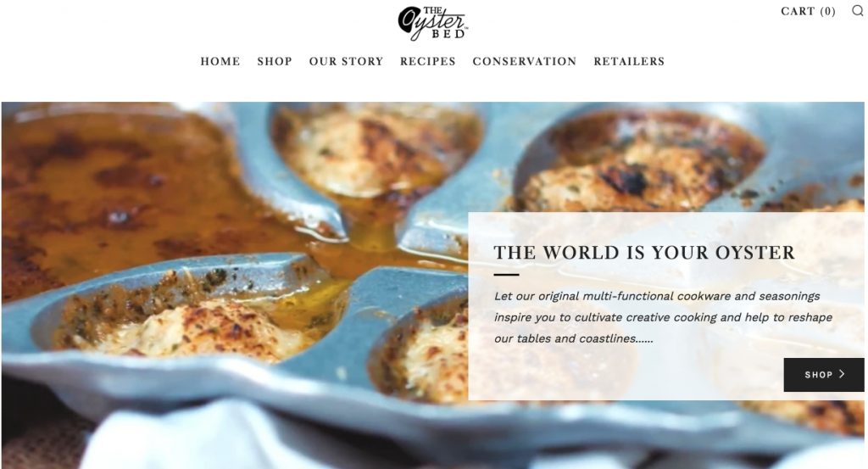Viewport: 868px width, 469px height.
Task: Open OUR STORY page
Action: click(x=346, y=61)
